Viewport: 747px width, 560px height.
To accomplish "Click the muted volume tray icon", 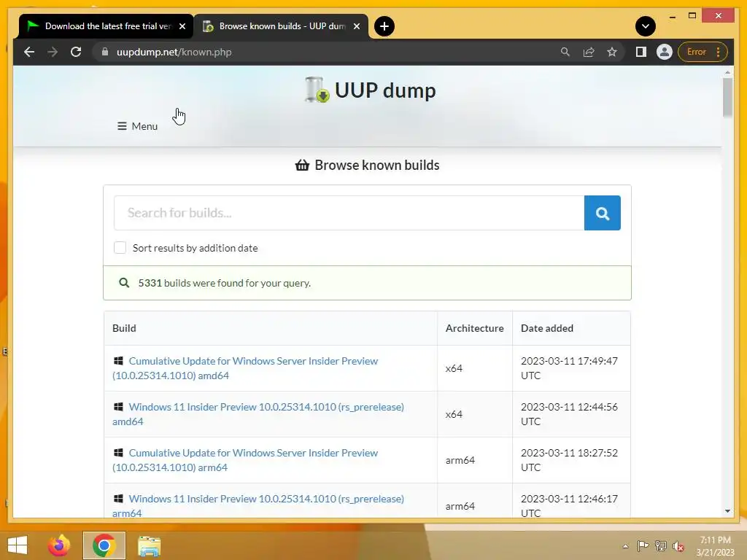I will pos(678,546).
